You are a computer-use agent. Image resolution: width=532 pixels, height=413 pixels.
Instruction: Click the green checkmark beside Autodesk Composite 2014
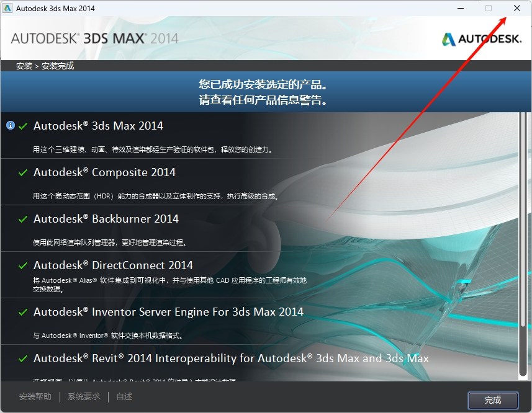click(x=24, y=172)
